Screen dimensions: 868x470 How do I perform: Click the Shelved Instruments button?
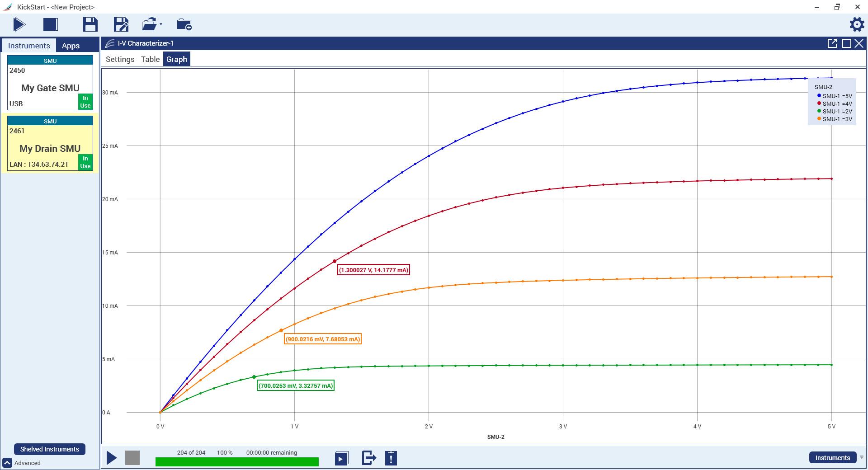pyautogui.click(x=49, y=449)
